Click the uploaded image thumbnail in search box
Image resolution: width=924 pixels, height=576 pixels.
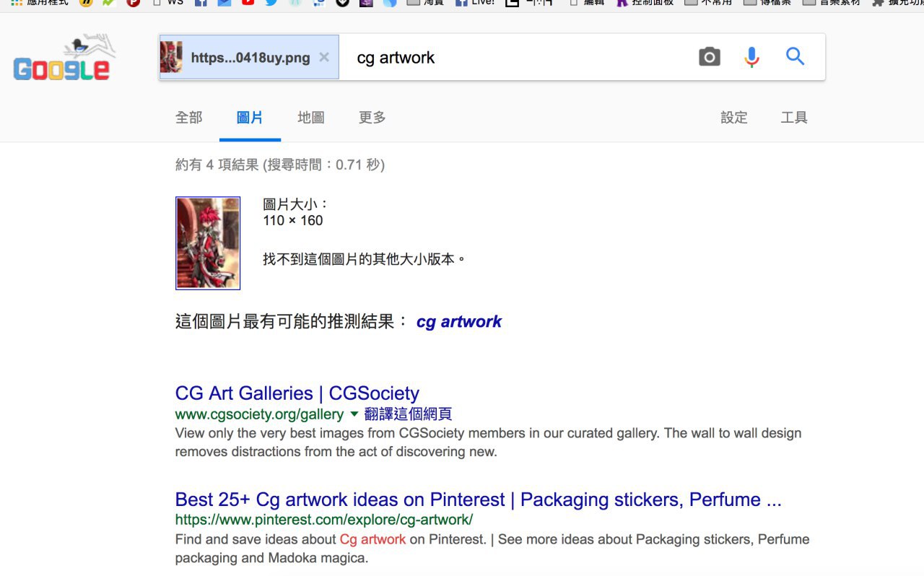(x=171, y=57)
